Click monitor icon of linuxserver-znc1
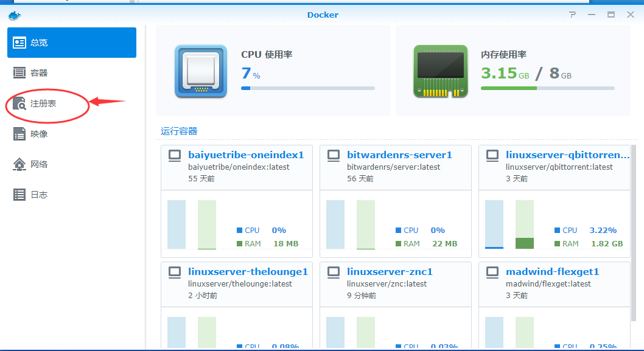 (x=334, y=273)
